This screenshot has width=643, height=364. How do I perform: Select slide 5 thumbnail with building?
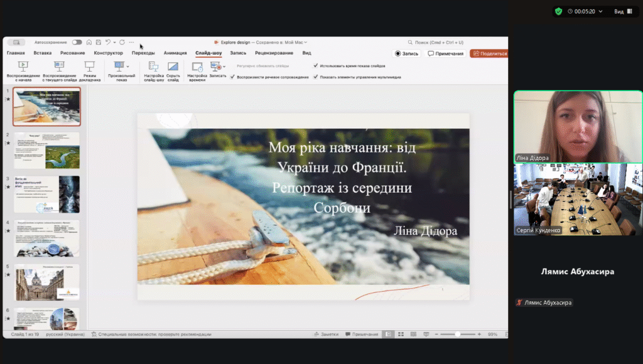[x=46, y=282]
